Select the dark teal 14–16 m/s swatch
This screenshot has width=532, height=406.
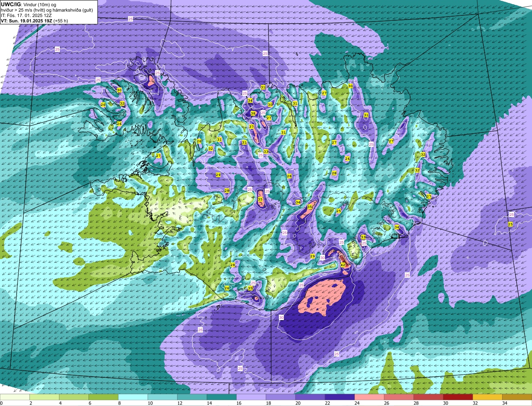pos(222,397)
